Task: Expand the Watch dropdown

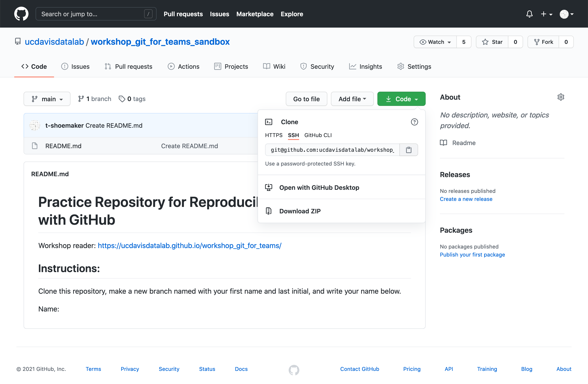Action: click(435, 42)
